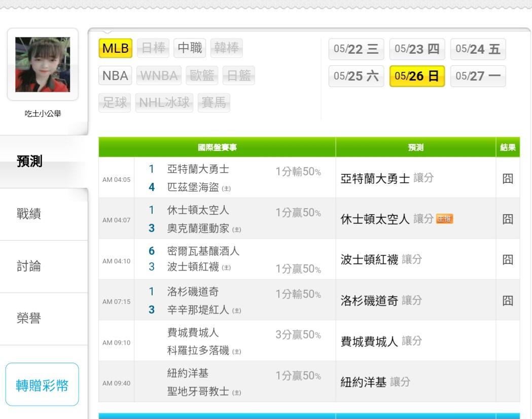Choose date 05/22 三

pyautogui.click(x=356, y=49)
